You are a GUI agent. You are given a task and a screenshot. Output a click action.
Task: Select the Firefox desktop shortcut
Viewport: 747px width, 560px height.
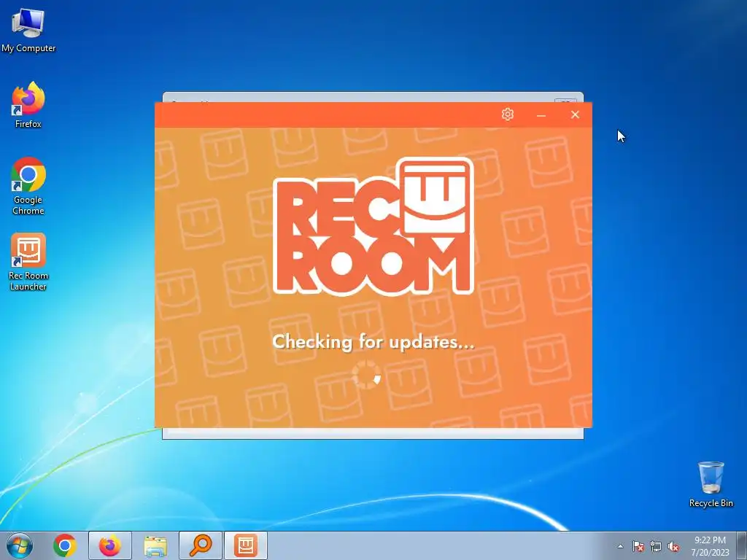[x=28, y=105]
